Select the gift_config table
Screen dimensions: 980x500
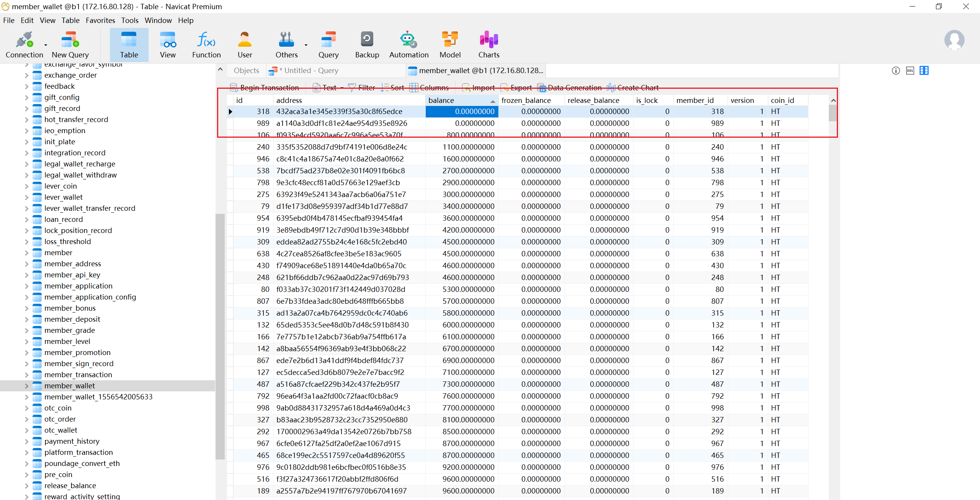[x=62, y=98]
